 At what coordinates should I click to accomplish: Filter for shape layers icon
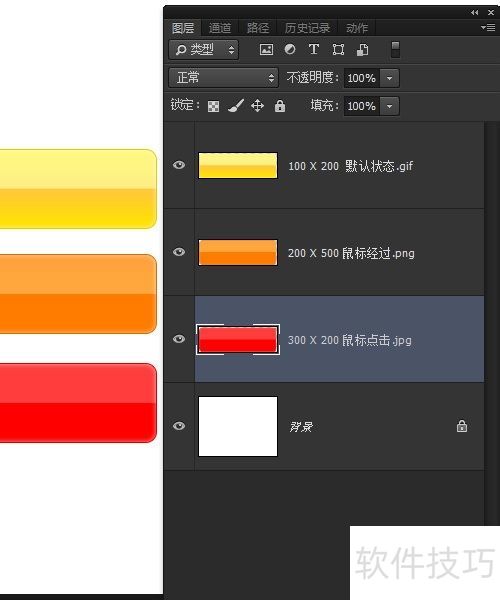coord(338,50)
